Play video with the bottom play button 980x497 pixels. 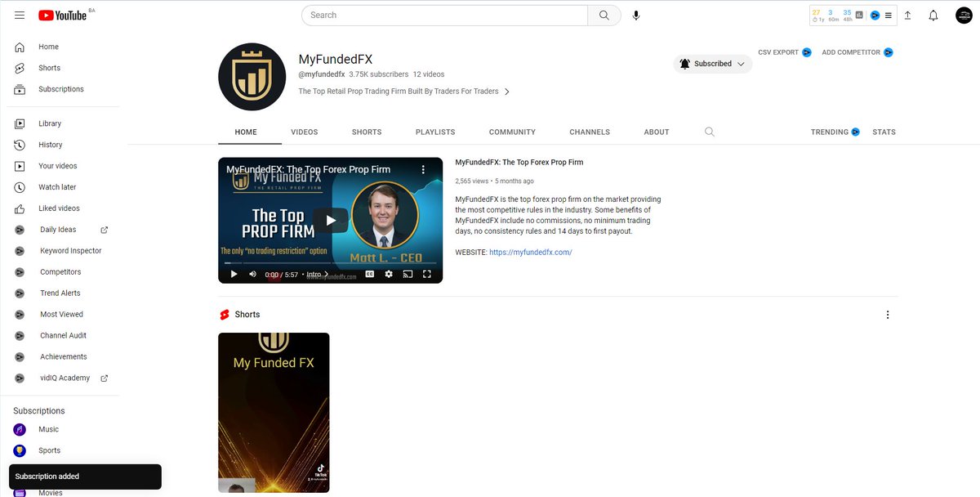click(234, 274)
